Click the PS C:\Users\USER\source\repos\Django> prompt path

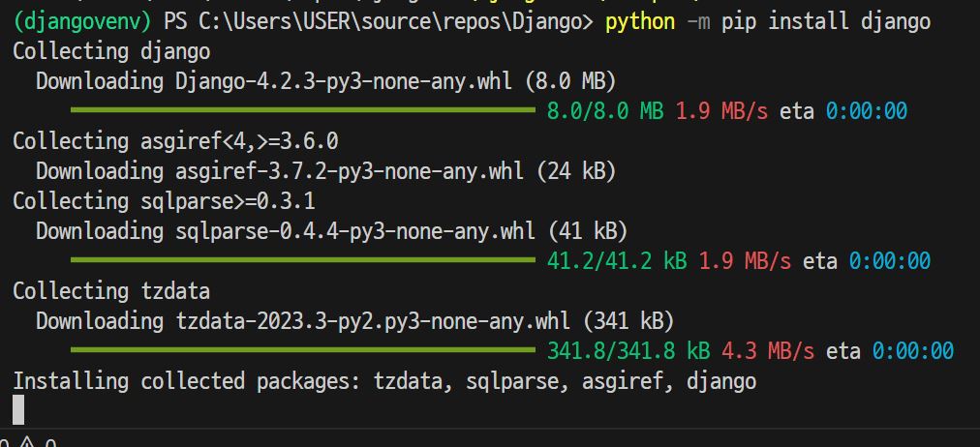pos(378,22)
